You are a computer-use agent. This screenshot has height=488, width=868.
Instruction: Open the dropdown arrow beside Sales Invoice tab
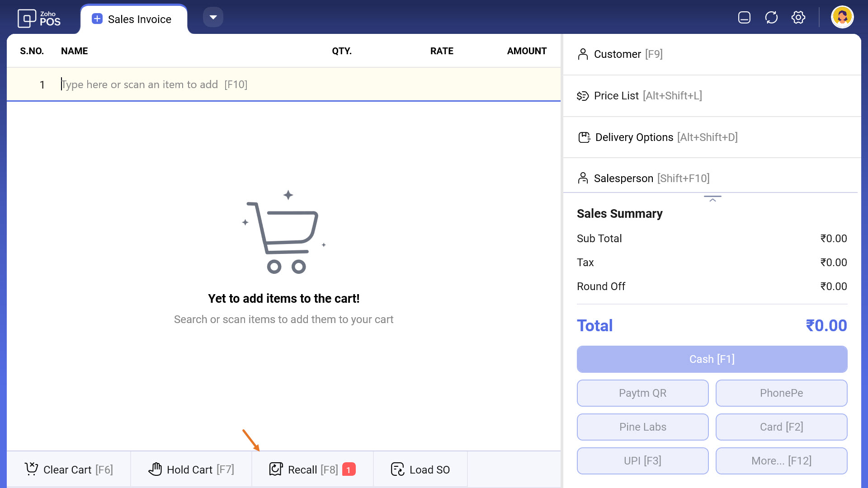pos(213,18)
